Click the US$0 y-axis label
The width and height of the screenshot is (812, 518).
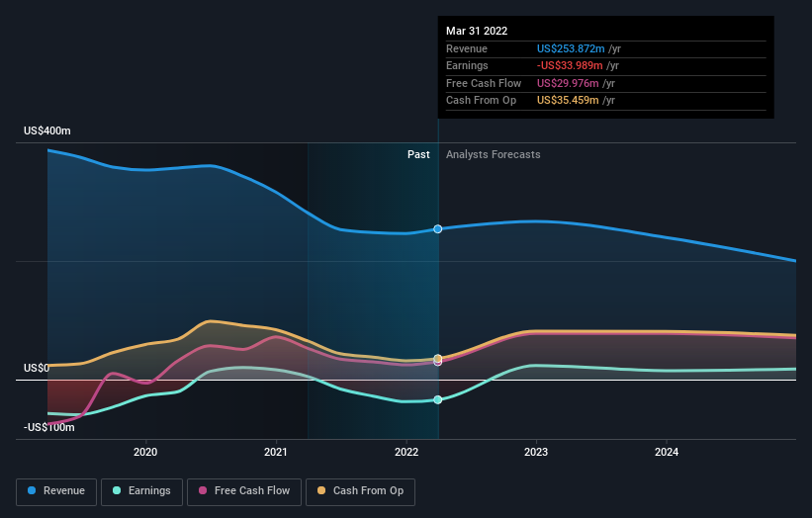pos(37,368)
